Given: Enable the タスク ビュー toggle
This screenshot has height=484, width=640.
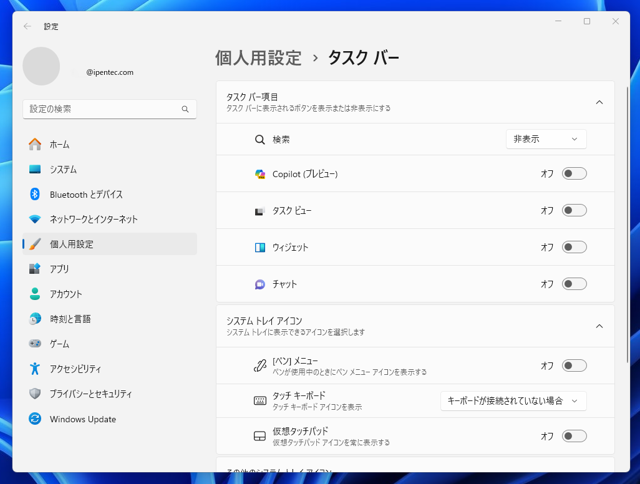Looking at the screenshot, I should [x=574, y=210].
